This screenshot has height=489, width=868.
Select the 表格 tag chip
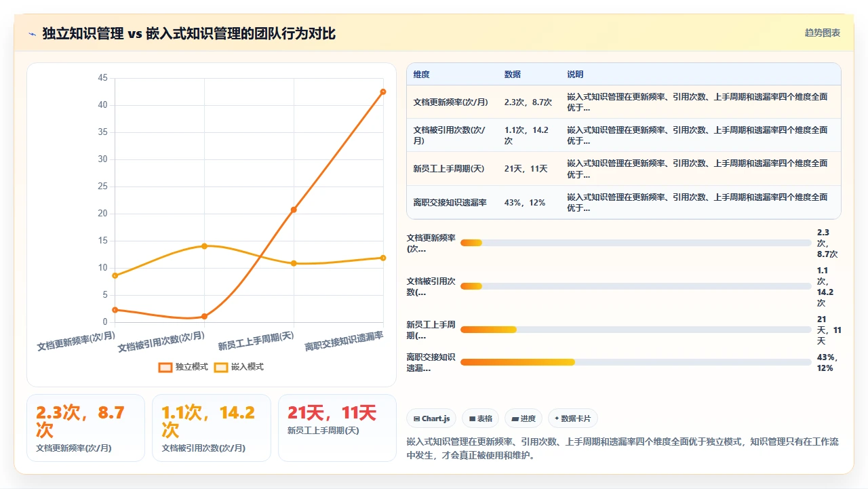click(x=481, y=418)
